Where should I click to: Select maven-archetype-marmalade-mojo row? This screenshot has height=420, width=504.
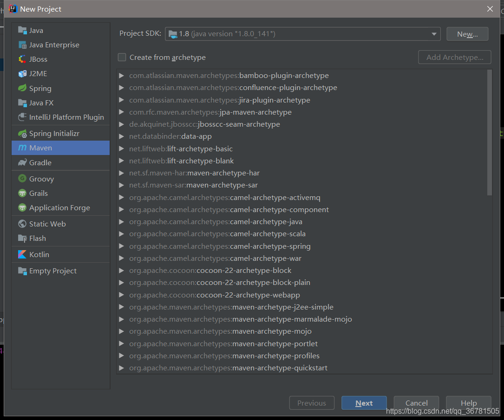pos(304,319)
